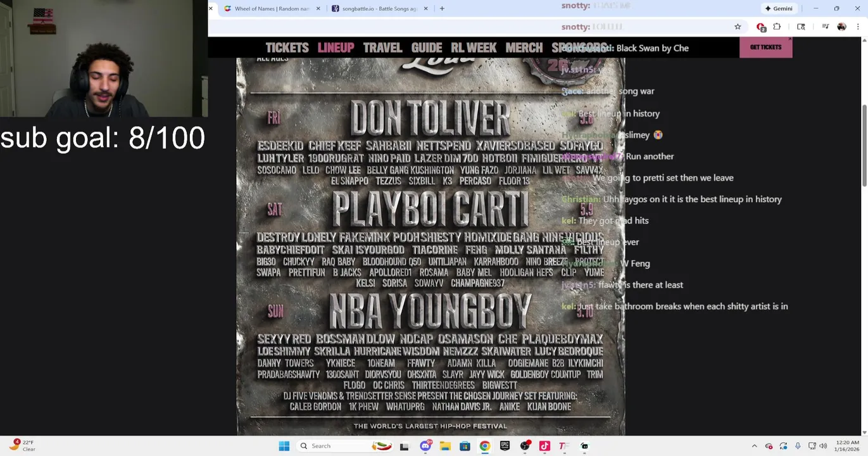Open the last dark app icon in the taskbar
The width and height of the screenshot is (868, 456).
(x=584, y=446)
